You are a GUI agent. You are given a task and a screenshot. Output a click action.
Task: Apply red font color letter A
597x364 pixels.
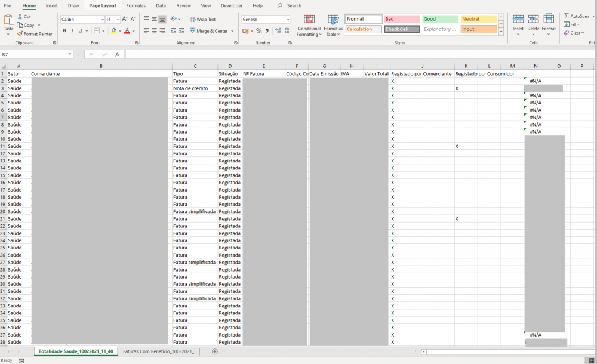(x=127, y=31)
